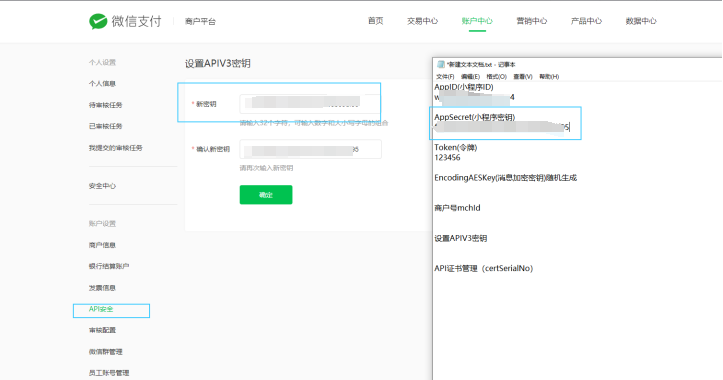Go to the 交易中心 navigation tab

422,21
